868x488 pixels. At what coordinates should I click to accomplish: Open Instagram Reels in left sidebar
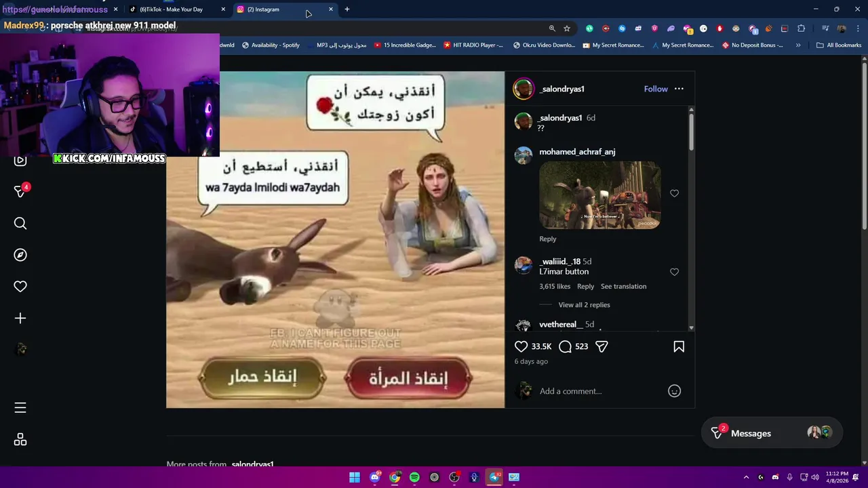tap(20, 161)
